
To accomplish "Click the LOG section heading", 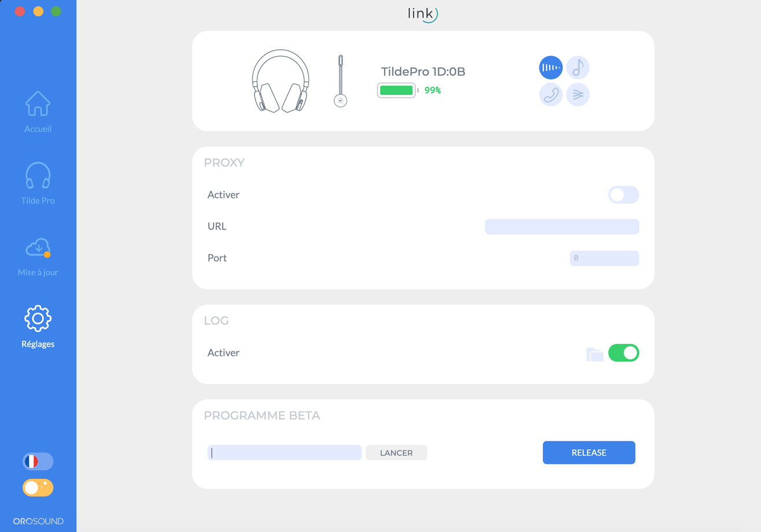I will coord(216,320).
